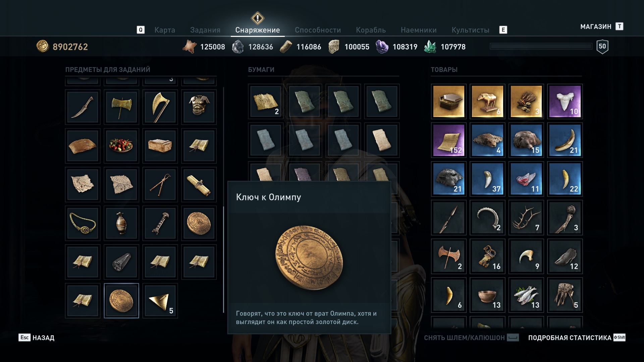Select the treasure chest trade good
This screenshot has height=362, width=644.
point(448,101)
